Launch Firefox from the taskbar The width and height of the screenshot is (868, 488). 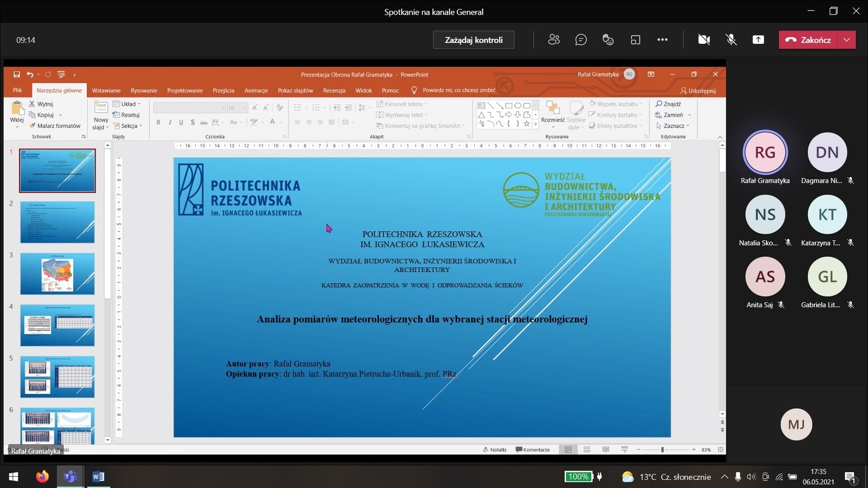(x=42, y=477)
